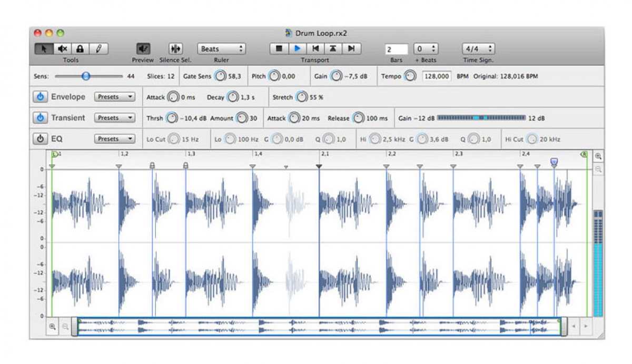This screenshot has height=364, width=632.
Task: Go to the right locator in Transport
Action: tap(351, 48)
